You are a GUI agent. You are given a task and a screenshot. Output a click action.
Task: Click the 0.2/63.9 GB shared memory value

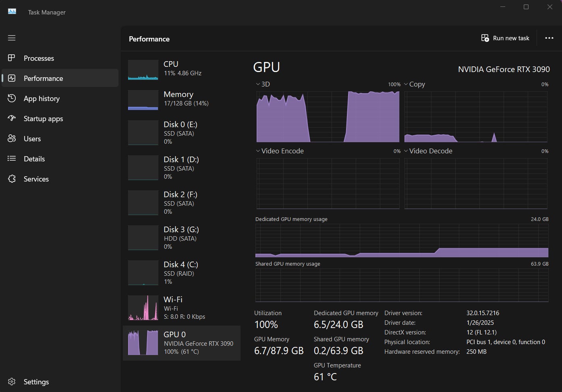click(x=338, y=351)
